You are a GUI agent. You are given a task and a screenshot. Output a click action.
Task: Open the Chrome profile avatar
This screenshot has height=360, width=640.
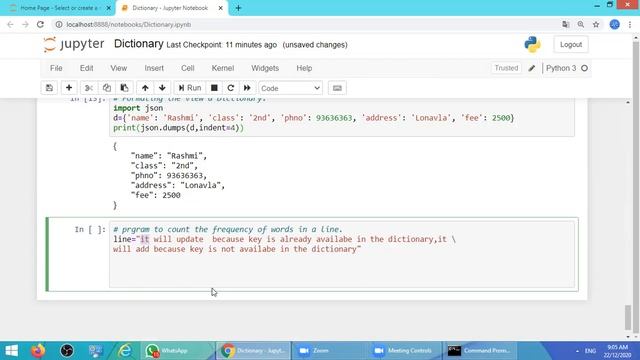(614, 24)
